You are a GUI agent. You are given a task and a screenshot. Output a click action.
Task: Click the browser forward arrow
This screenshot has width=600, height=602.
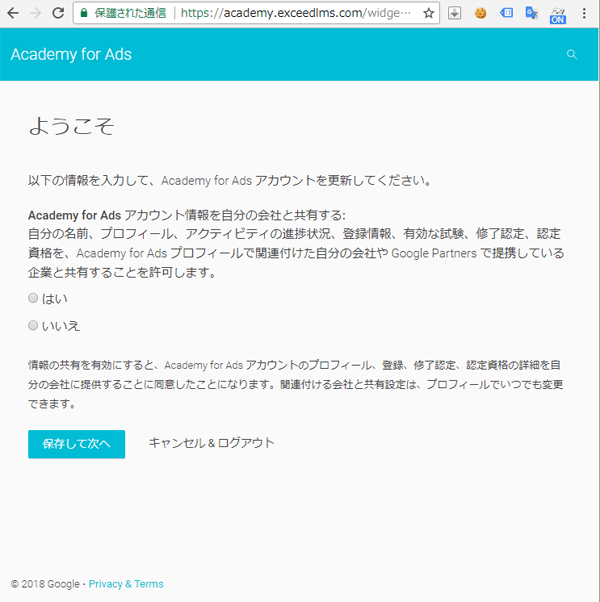[35, 13]
